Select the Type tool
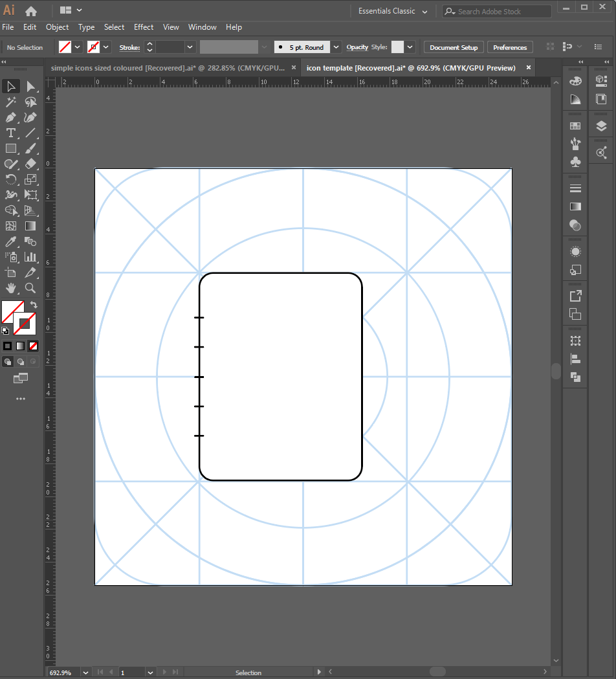This screenshot has width=616, height=679. pyautogui.click(x=11, y=133)
